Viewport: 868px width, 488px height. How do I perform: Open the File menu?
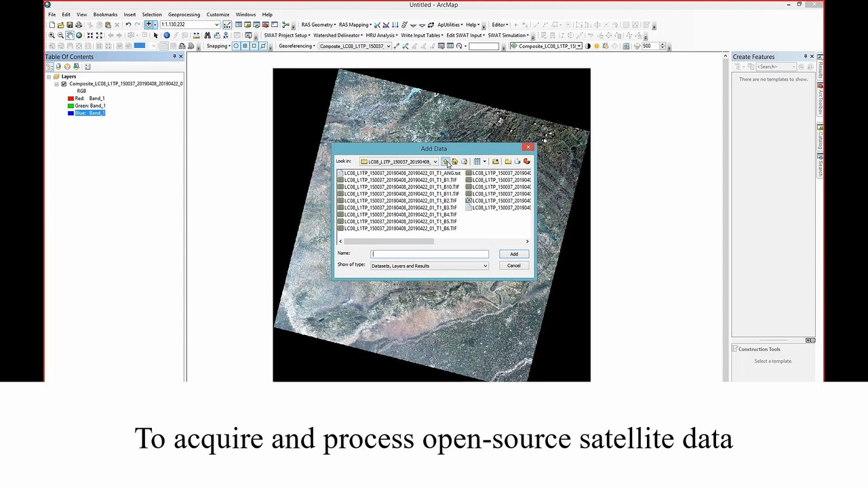tap(52, 14)
